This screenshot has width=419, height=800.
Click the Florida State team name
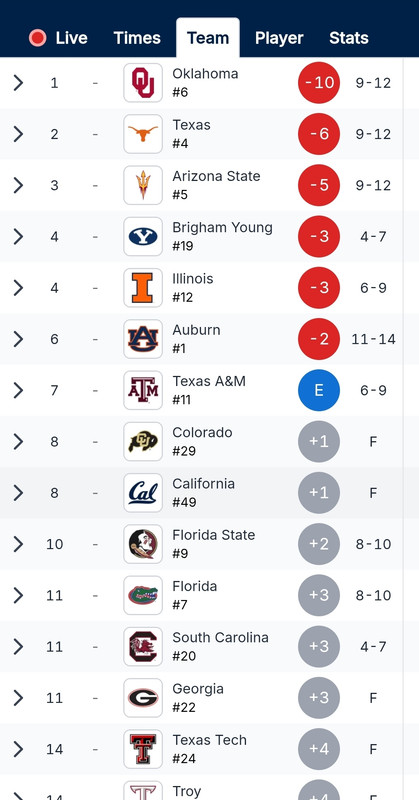pos(214,535)
